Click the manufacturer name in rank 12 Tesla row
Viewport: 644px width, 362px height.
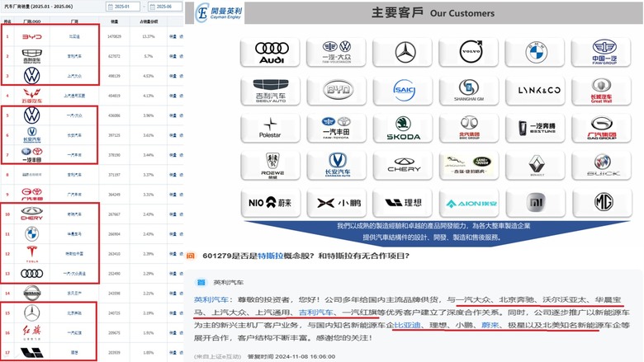[74, 254]
